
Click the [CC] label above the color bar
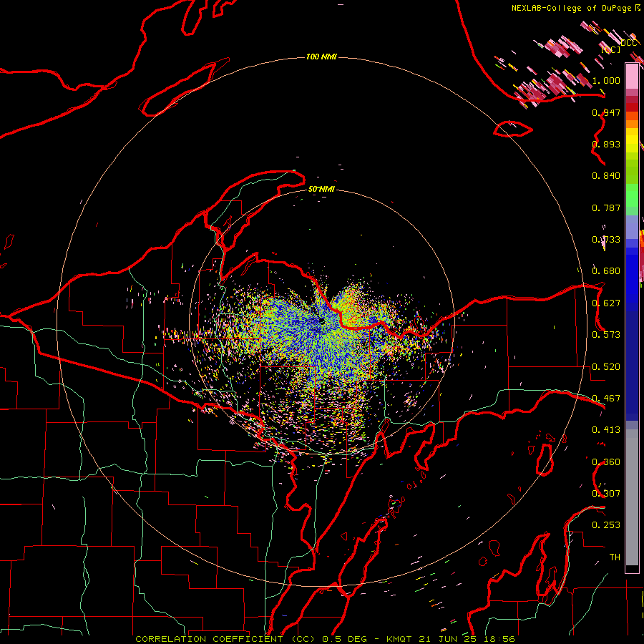(x=611, y=49)
